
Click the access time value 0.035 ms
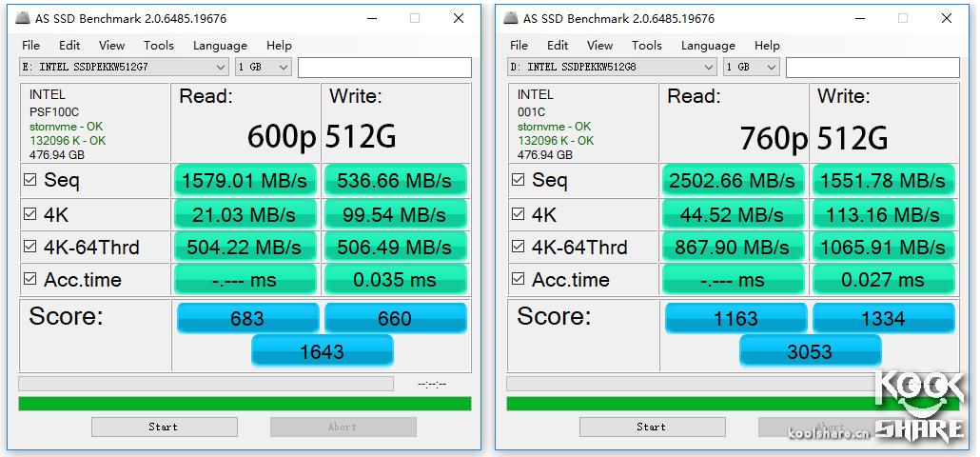coord(395,279)
